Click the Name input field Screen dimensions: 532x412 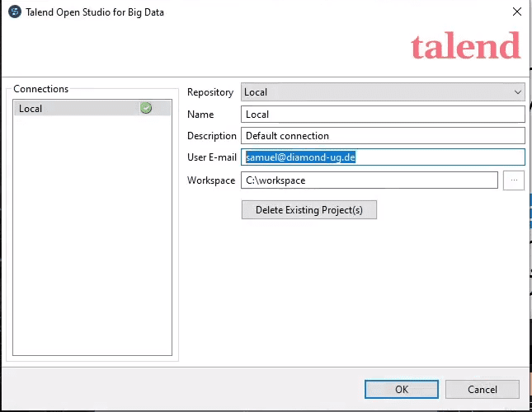coord(383,115)
